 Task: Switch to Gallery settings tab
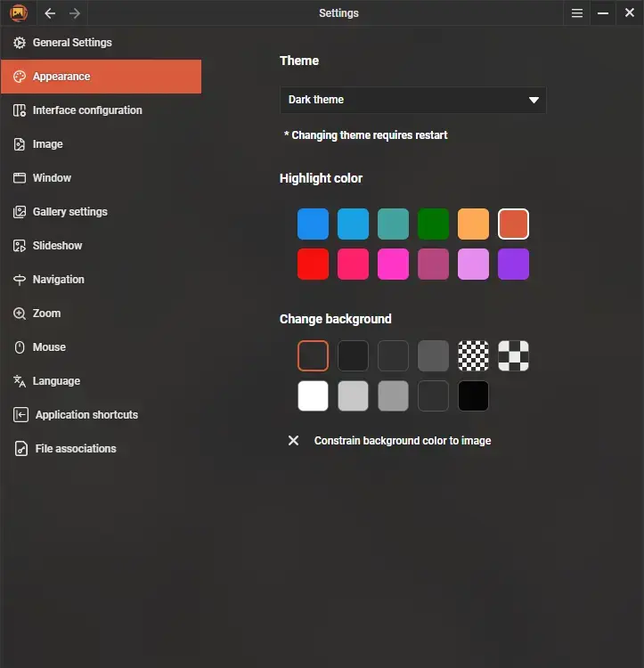(x=69, y=212)
